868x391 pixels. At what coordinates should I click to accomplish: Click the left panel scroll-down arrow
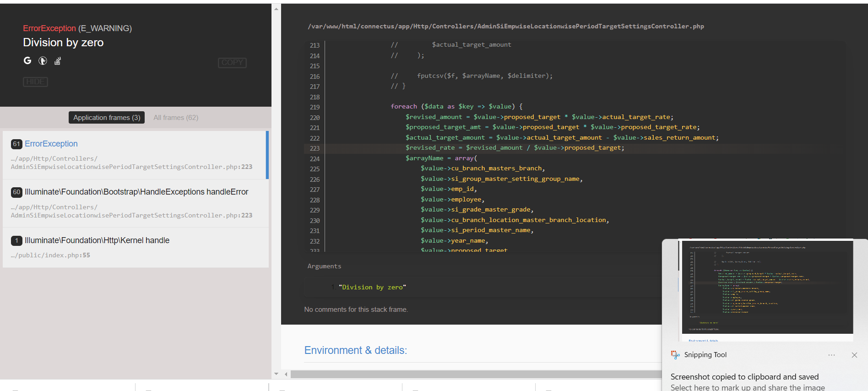(276, 374)
